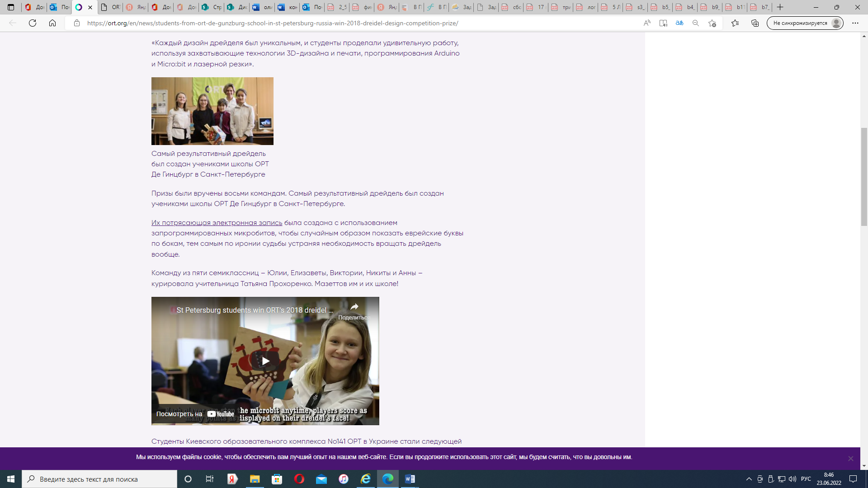
Task: Play the St Petersburg dreidel video
Action: click(265, 361)
